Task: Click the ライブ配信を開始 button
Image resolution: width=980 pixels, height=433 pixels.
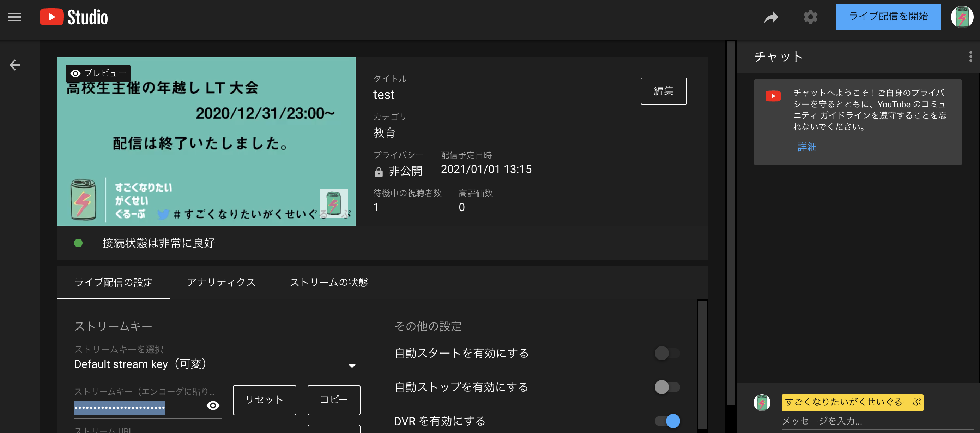Action: point(888,17)
